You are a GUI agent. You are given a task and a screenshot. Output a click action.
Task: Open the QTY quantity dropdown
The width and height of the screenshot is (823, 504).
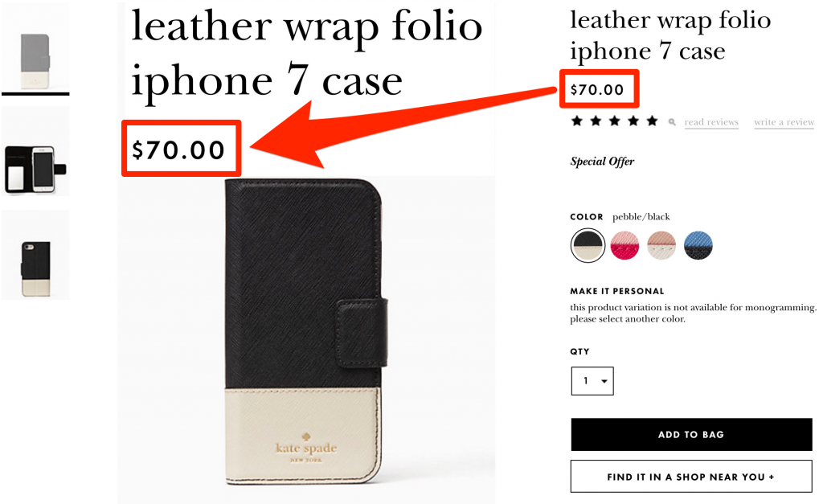[x=592, y=381]
